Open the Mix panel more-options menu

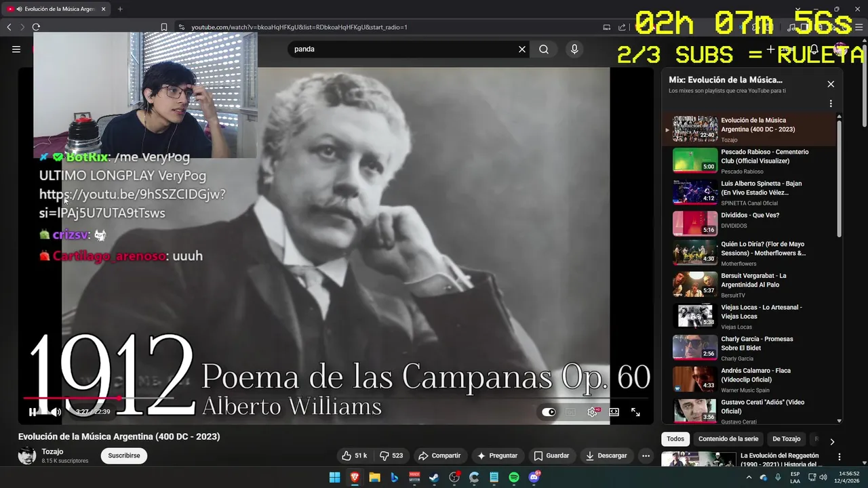(x=831, y=104)
